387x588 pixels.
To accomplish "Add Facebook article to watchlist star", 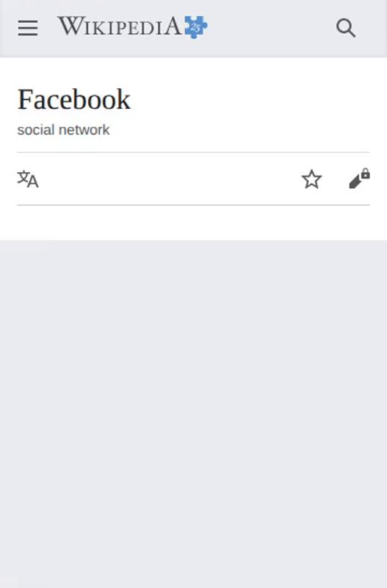I will [311, 179].
